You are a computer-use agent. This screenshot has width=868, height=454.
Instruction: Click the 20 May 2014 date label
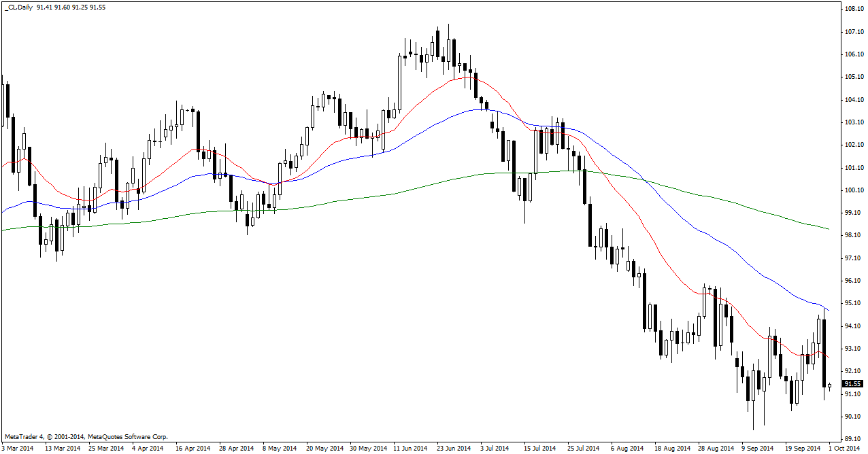click(x=324, y=449)
